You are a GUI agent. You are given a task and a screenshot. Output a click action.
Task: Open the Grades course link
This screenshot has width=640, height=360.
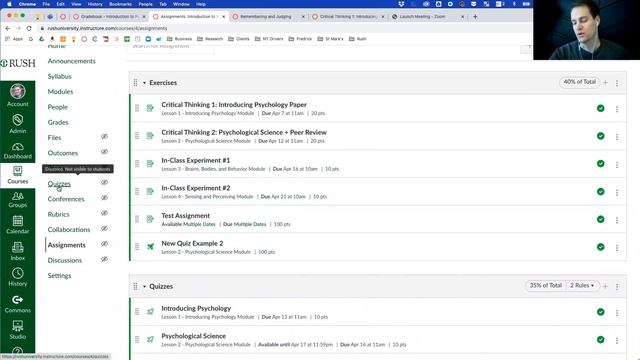pyautogui.click(x=58, y=122)
